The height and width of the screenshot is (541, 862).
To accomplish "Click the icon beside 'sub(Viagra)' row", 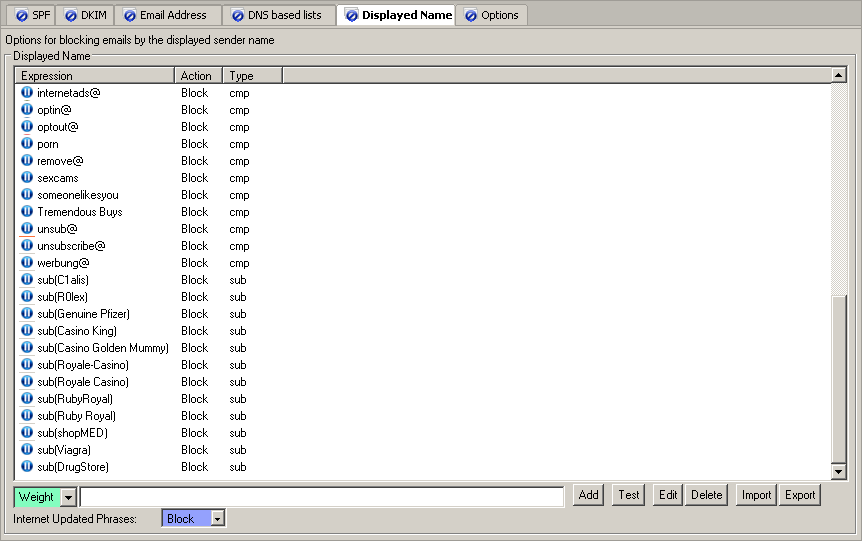I will click(x=27, y=450).
